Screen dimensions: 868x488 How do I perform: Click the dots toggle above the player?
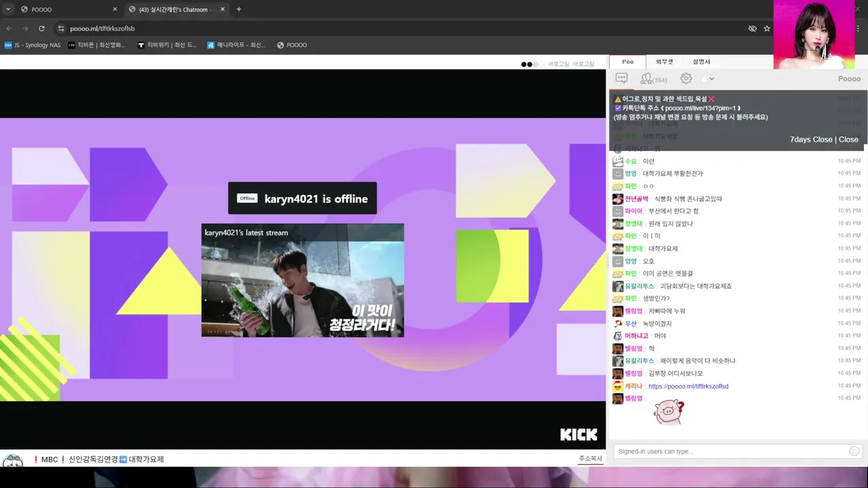click(x=531, y=64)
